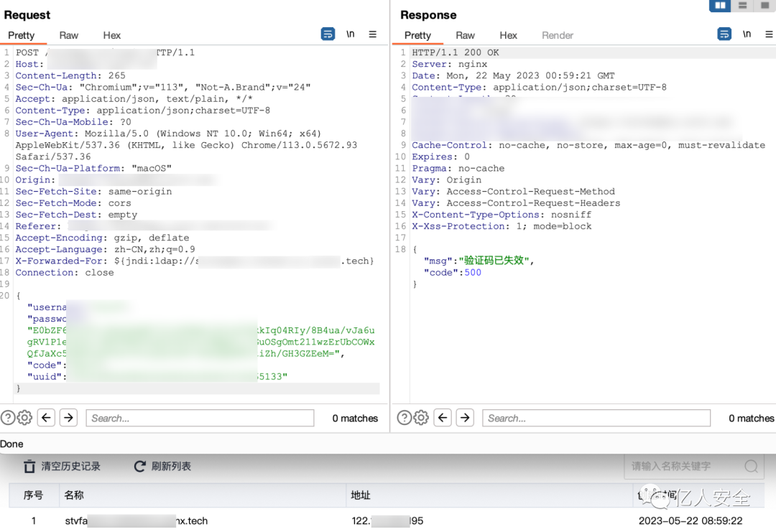This screenshot has width=776, height=532.
Task: Go to previous match in Response
Action: pyautogui.click(x=443, y=418)
